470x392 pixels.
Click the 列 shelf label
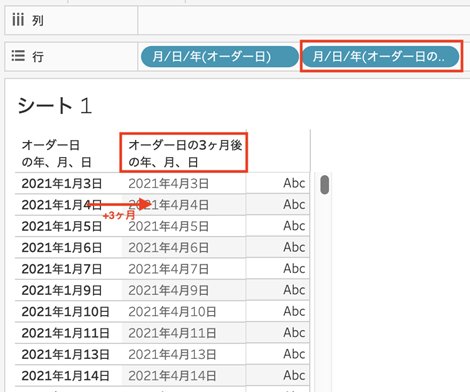[38, 21]
